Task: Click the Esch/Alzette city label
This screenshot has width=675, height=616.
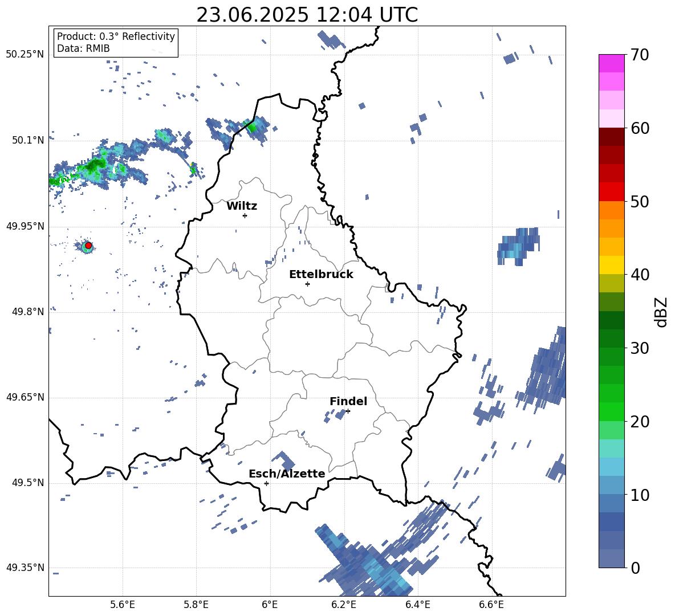Action: [x=287, y=474]
